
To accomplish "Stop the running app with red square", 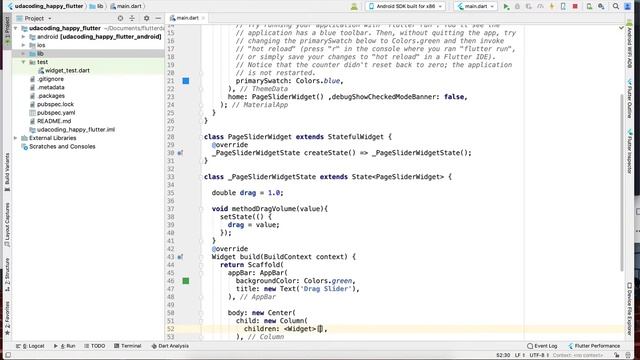I will [x=575, y=6].
